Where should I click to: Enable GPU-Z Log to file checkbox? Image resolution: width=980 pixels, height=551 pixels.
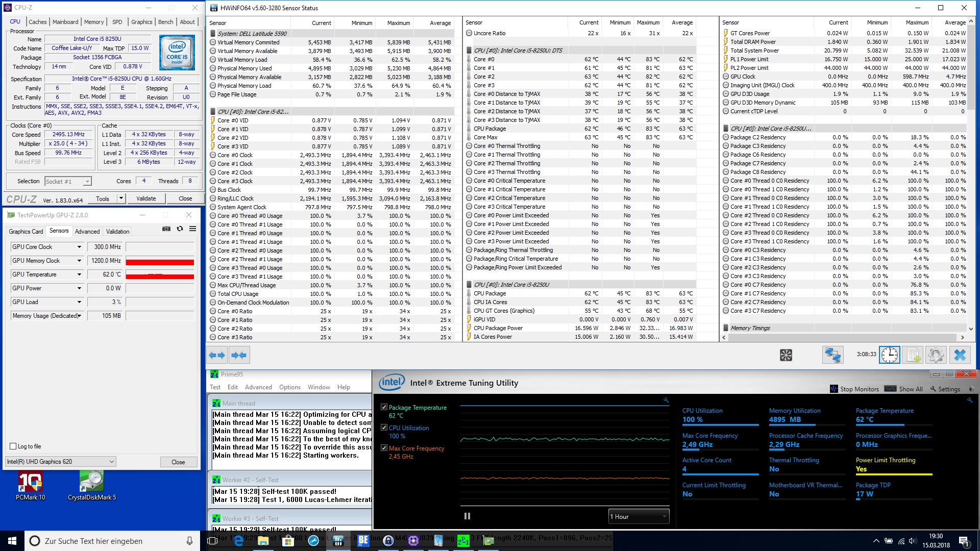pos(13,446)
